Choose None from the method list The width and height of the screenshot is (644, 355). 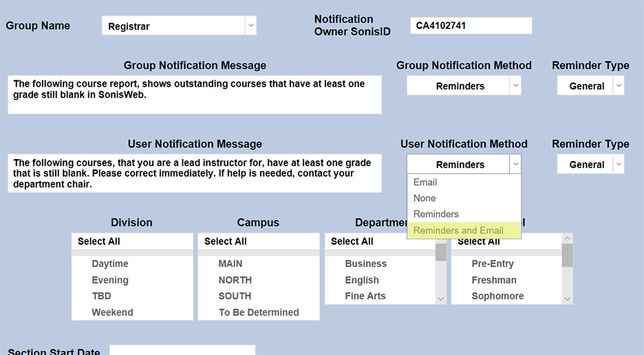click(x=464, y=198)
